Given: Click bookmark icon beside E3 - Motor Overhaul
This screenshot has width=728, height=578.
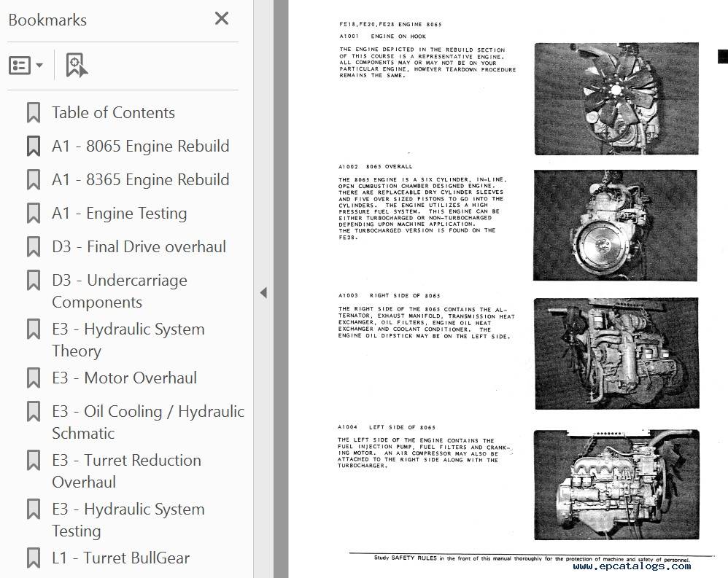Looking at the screenshot, I should (x=34, y=378).
